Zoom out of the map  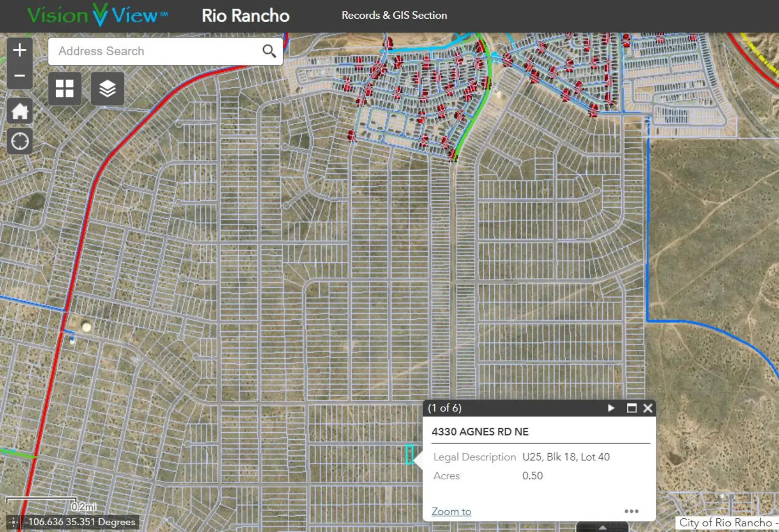pyautogui.click(x=19, y=76)
